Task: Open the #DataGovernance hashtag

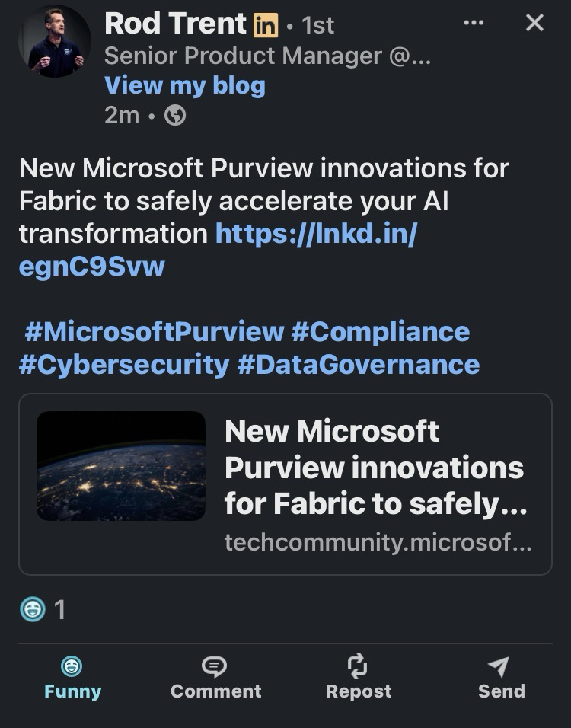Action: pyautogui.click(x=358, y=365)
